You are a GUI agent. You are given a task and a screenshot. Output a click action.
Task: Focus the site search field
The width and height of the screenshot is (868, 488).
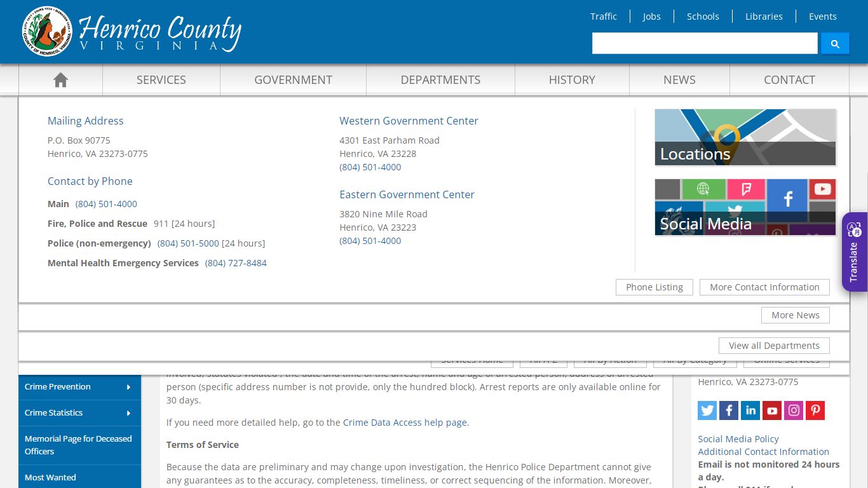[705, 44]
